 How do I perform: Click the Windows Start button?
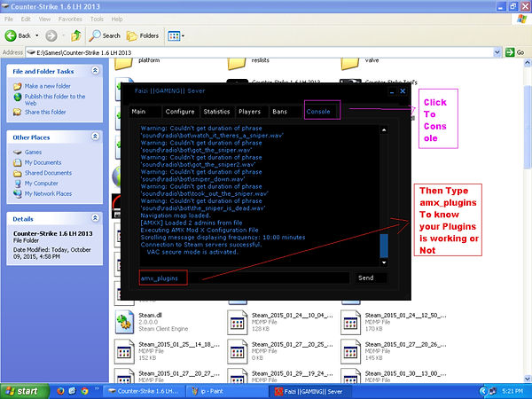(x=25, y=391)
